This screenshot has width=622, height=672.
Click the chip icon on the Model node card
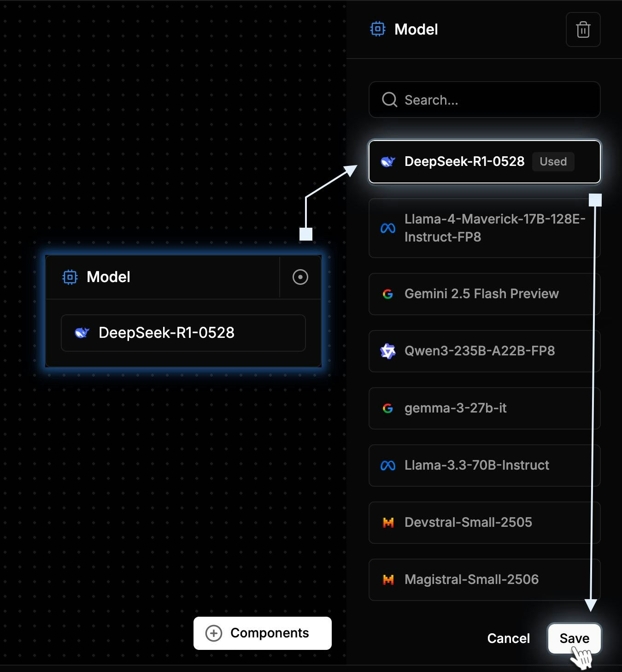pos(70,277)
